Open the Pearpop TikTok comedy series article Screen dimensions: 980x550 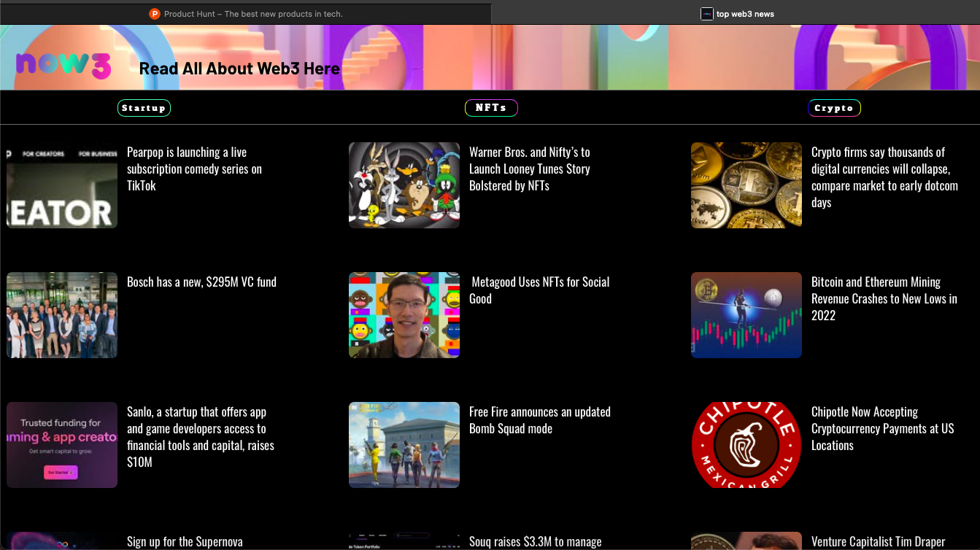pos(194,169)
